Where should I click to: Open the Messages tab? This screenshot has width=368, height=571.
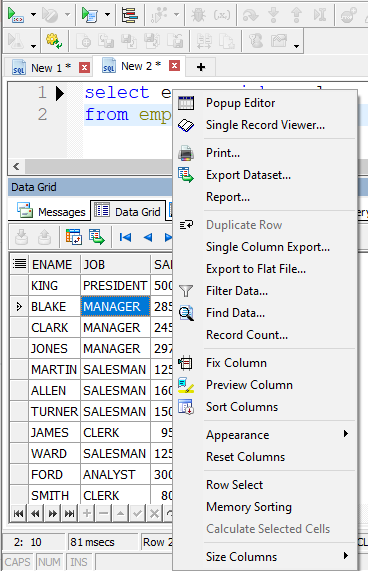click(51, 212)
